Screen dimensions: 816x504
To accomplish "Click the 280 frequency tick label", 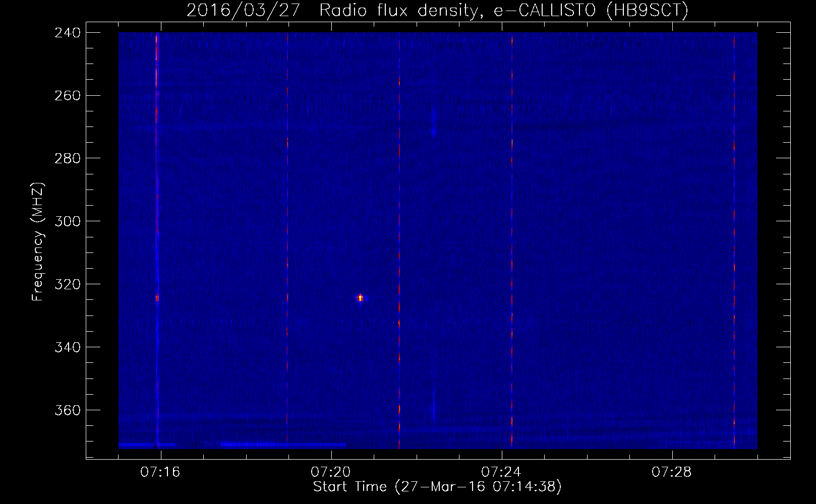I will (68, 159).
